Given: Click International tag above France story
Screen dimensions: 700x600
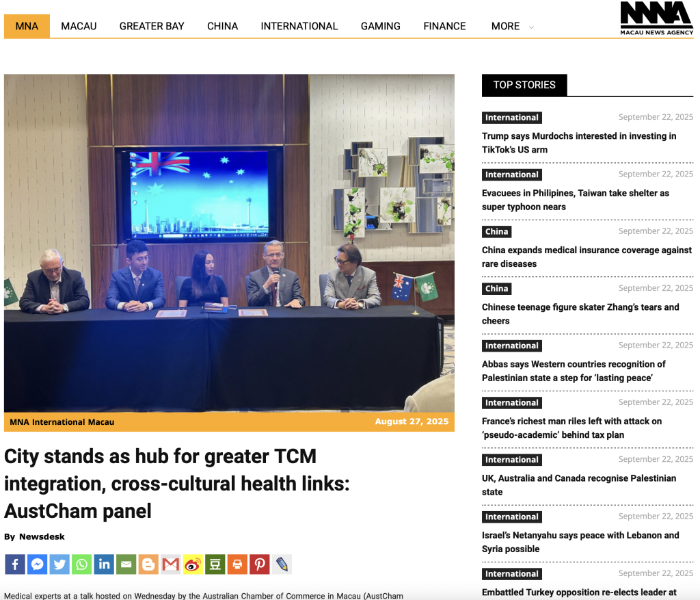Looking at the screenshot, I should 511,402.
